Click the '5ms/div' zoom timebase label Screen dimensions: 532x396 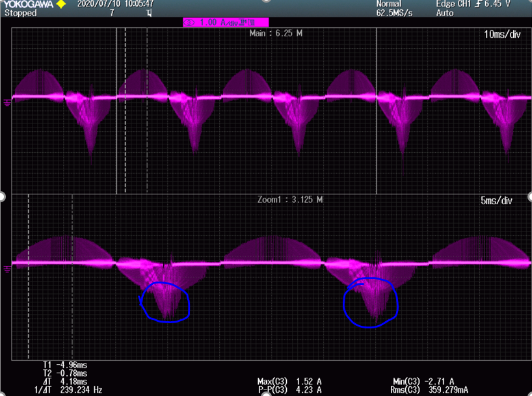(x=496, y=200)
